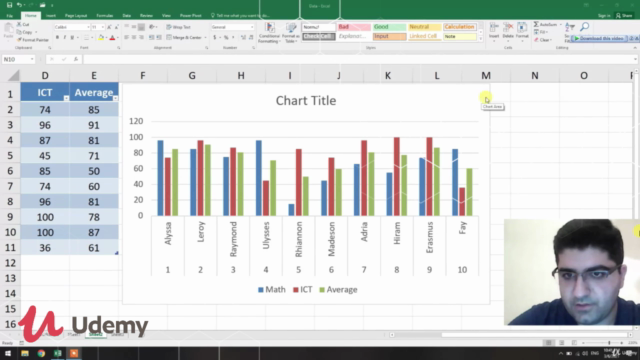Toggle center horizontal alignment
Image resolution: width=640 pixels, height=360 pixels.
click(x=134, y=38)
